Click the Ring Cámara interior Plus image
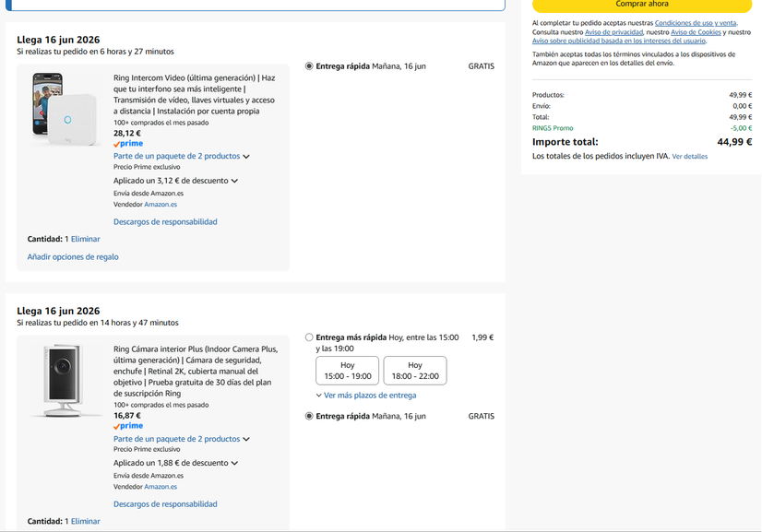Image resolution: width=762 pixels, height=532 pixels. point(65,381)
